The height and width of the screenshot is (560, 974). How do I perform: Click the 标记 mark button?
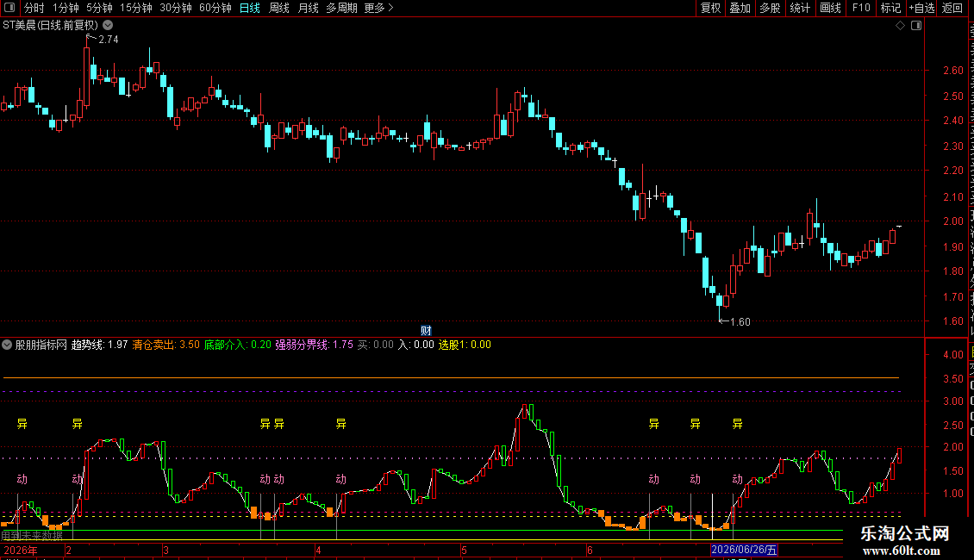click(x=890, y=8)
